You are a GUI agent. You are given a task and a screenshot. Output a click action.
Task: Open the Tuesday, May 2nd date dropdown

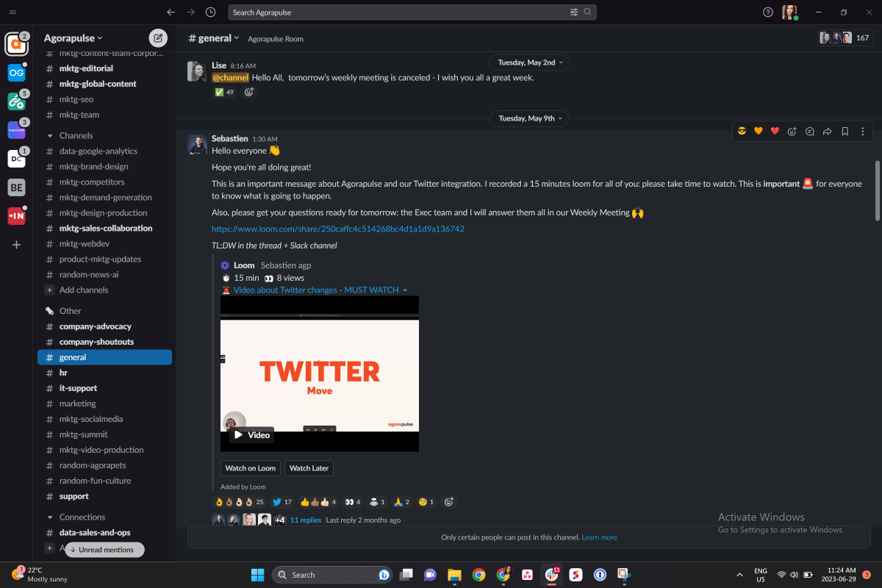pos(531,62)
